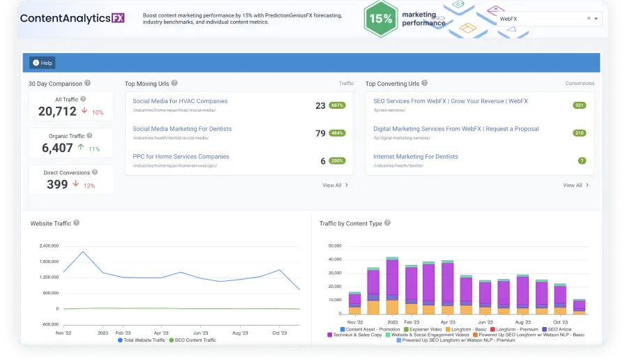Viewport: 625px width, 364px height.
Task: Open Social Media for HVAC Companies link
Action: click(180, 101)
